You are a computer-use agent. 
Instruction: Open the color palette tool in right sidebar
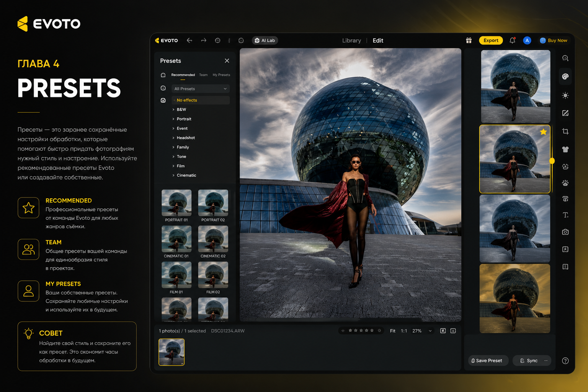(x=565, y=77)
